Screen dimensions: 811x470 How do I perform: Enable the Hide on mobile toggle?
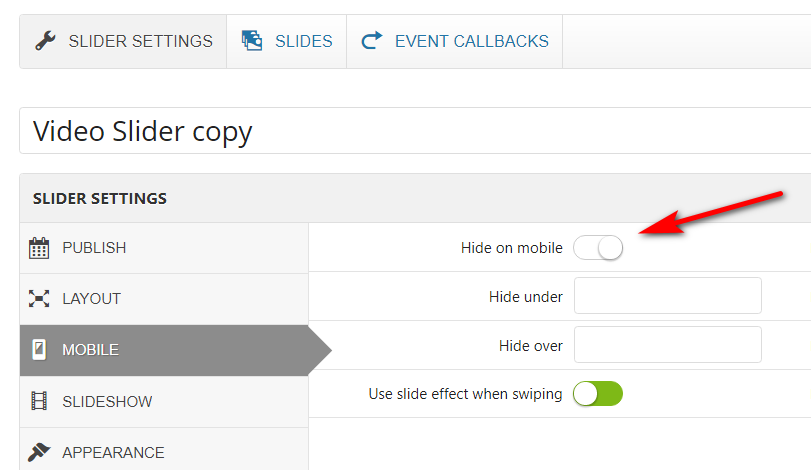(598, 248)
